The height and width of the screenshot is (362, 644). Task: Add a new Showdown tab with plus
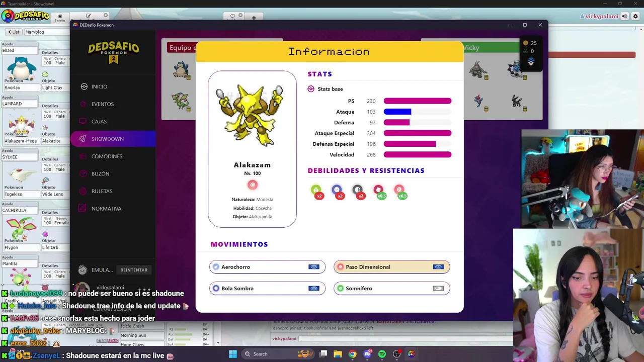254,18
